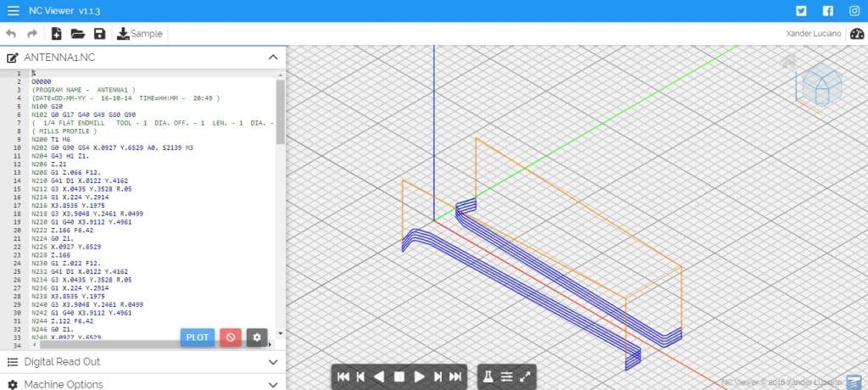Stop the toolpath simulation
Viewport: 868px width, 390px height.
[x=399, y=376]
